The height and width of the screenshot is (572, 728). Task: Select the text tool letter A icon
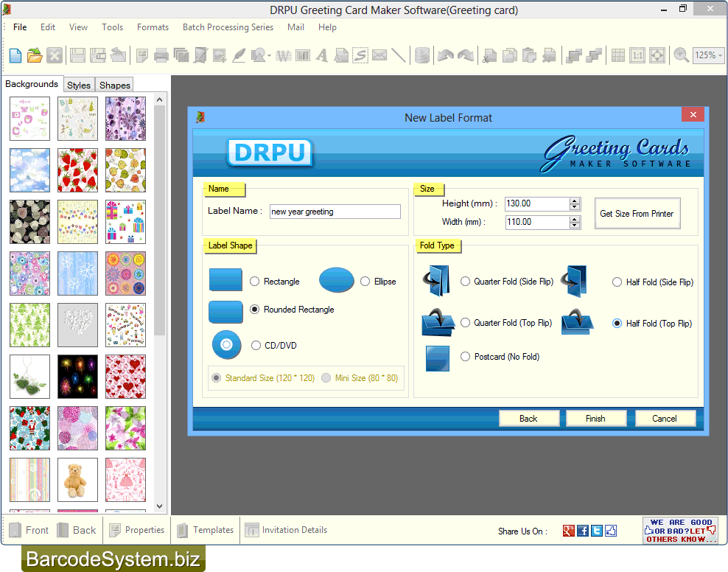322,56
